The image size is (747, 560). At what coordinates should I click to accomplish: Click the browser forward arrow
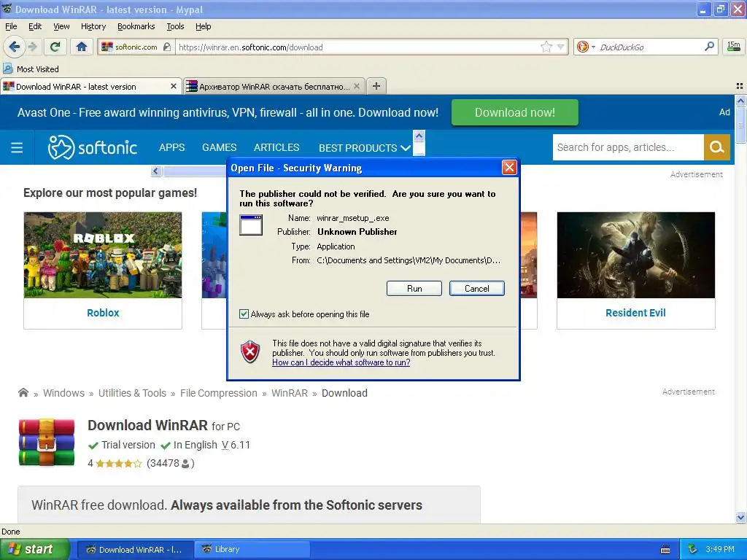click(x=32, y=47)
